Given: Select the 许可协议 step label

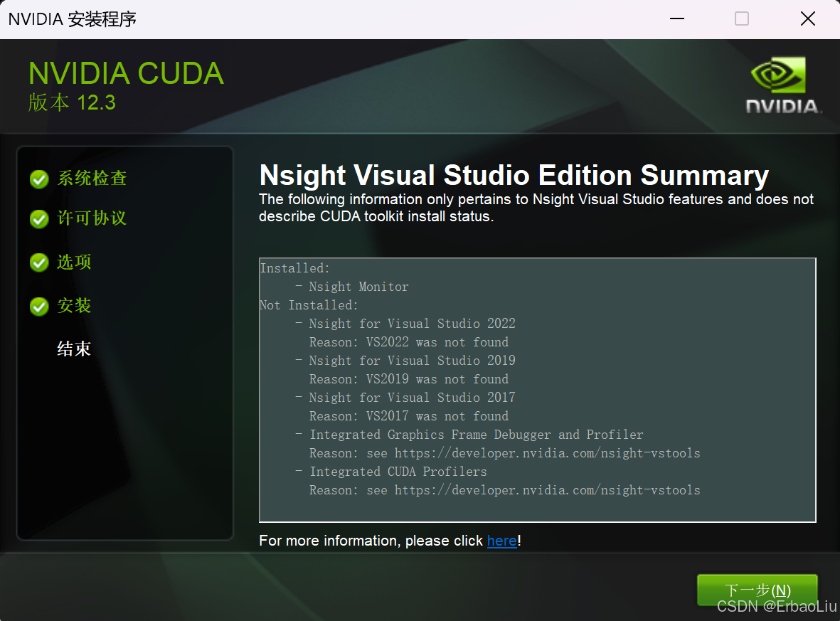Looking at the screenshot, I should pyautogui.click(x=92, y=218).
